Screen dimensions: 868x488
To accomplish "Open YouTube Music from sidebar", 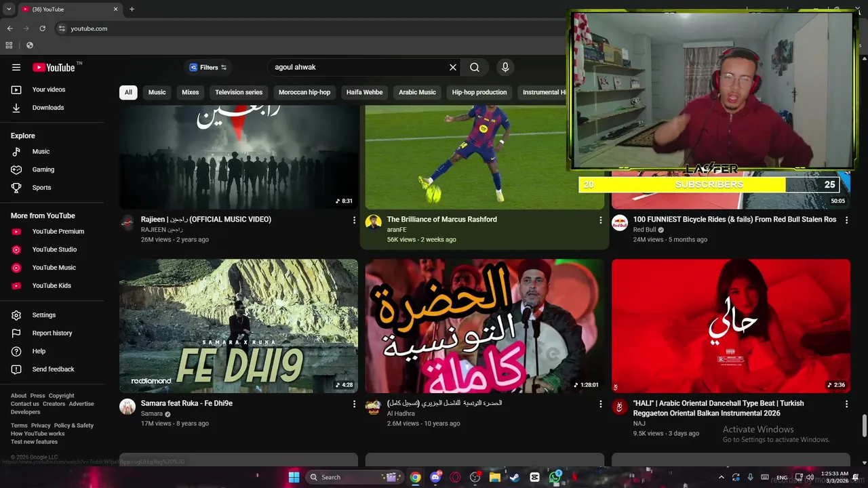I will (54, 268).
